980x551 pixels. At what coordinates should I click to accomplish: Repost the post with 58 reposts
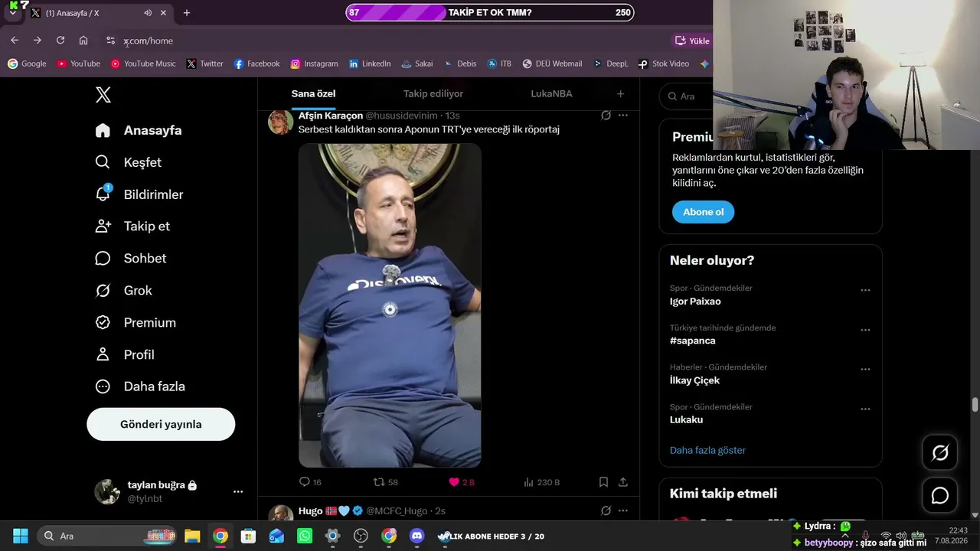[385, 482]
